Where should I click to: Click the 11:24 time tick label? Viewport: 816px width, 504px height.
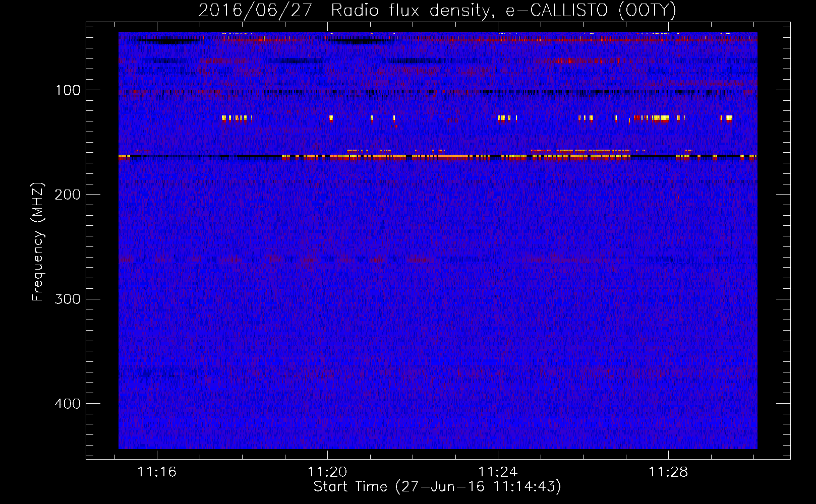tap(498, 472)
